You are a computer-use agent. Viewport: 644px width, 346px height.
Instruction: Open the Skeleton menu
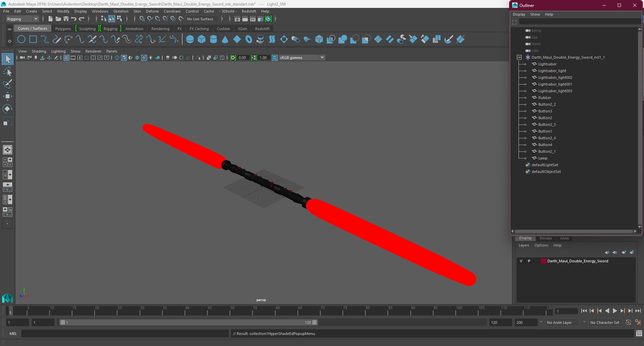[x=121, y=11]
